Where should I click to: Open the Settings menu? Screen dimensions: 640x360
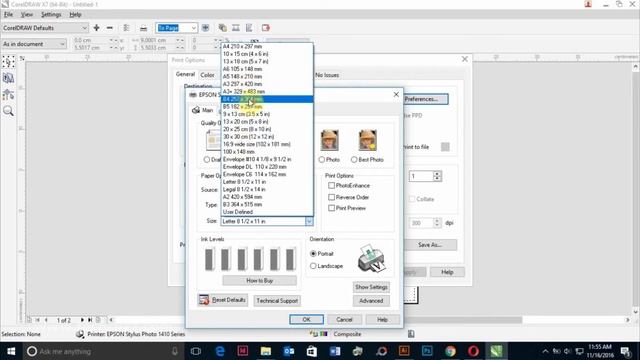pos(51,14)
